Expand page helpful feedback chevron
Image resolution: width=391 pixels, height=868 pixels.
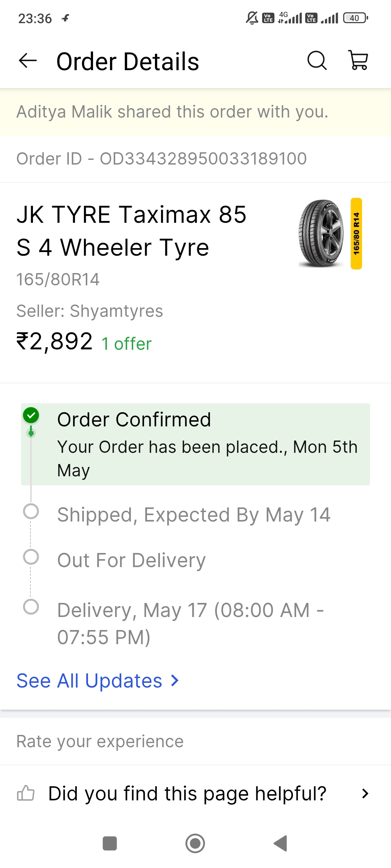tap(365, 793)
